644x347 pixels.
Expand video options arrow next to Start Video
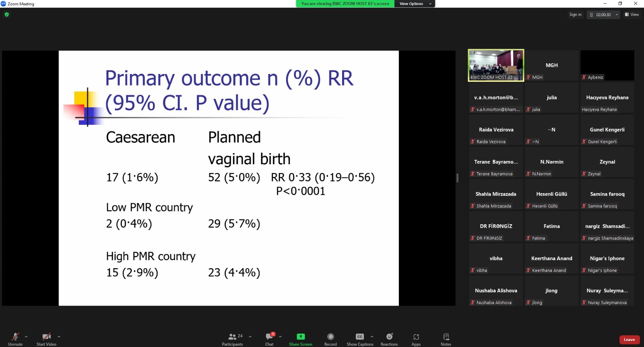[x=59, y=337]
